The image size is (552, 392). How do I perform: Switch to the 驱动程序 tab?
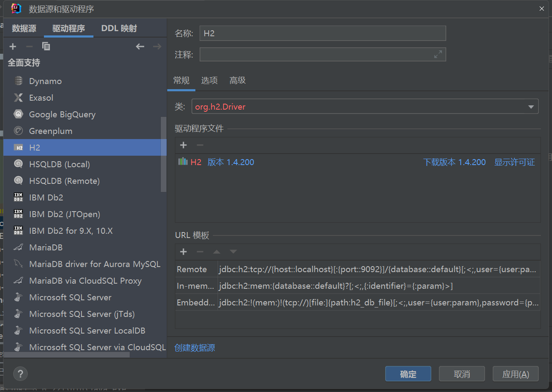69,29
